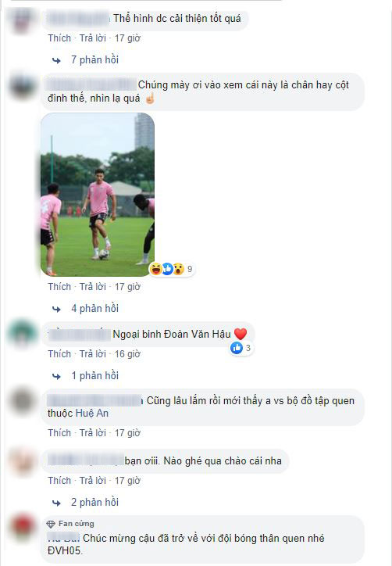Open football training photo in comment
Viewport: 392px width, 566px height.
[98, 195]
